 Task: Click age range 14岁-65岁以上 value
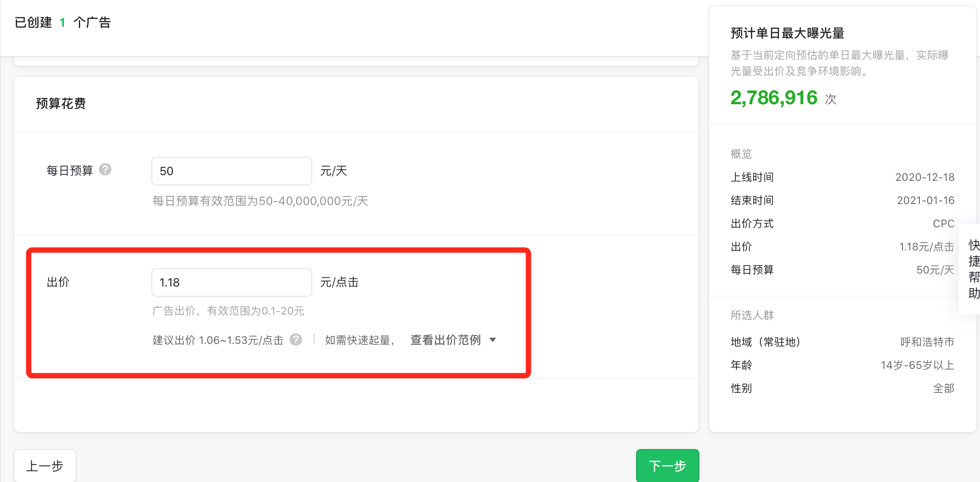[917, 365]
